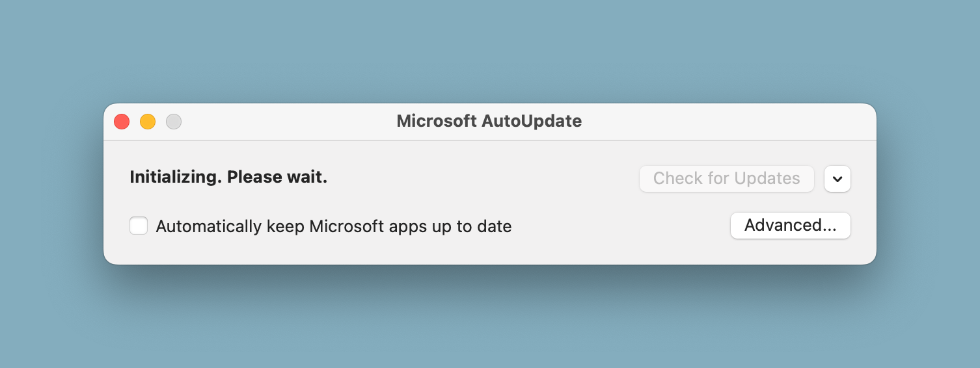Image resolution: width=980 pixels, height=368 pixels.
Task: Click the Check for Updates button
Action: click(x=727, y=179)
